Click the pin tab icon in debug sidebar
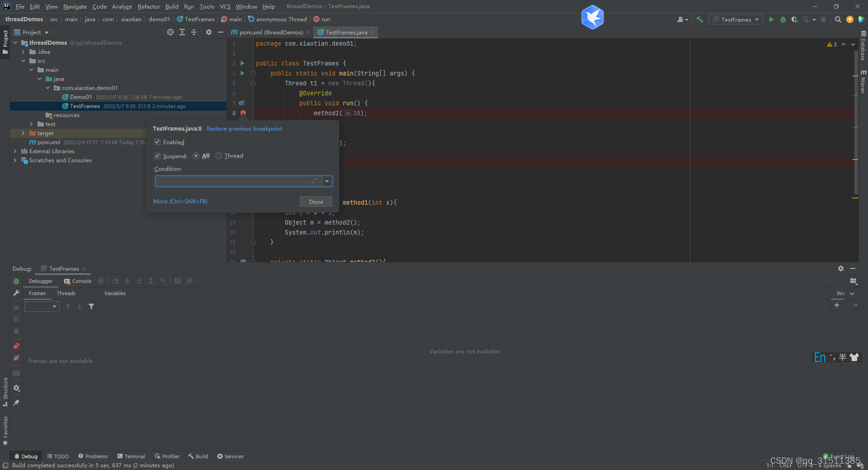Image resolution: width=868 pixels, height=470 pixels. 16,403
